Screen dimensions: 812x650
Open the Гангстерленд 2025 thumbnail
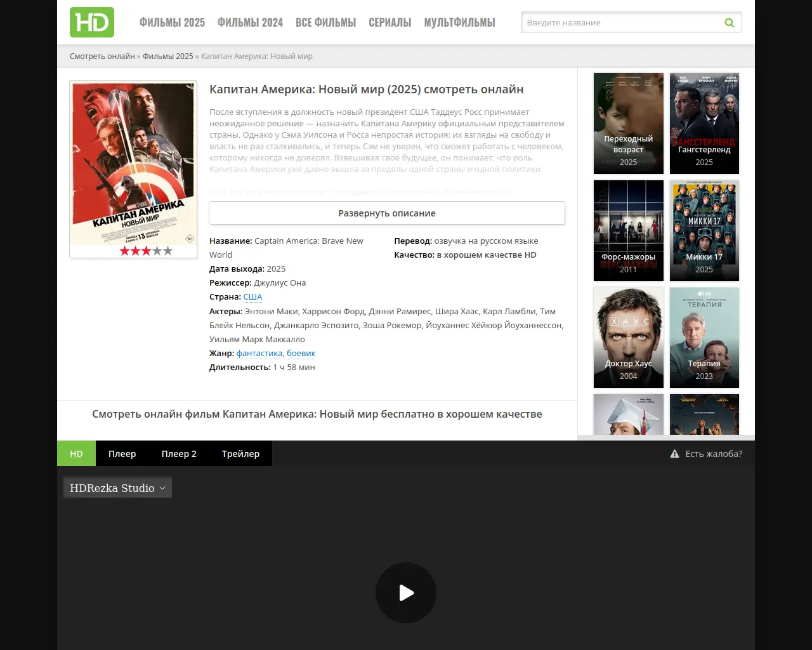tap(704, 123)
